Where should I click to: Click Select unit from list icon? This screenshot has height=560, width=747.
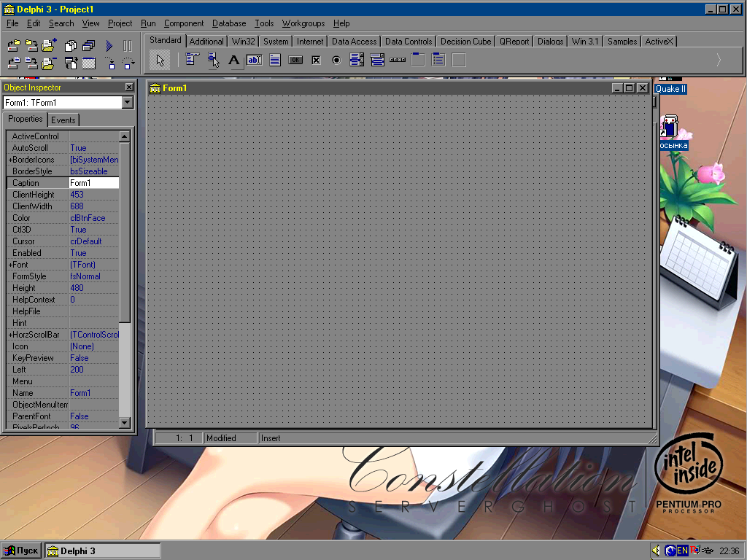pyautogui.click(x=71, y=46)
